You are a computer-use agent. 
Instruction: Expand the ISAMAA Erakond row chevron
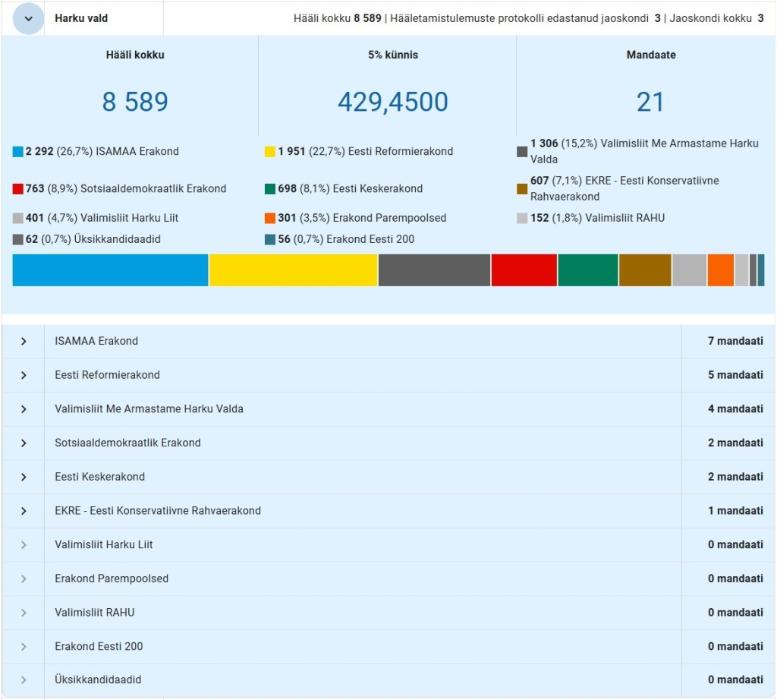tap(24, 341)
